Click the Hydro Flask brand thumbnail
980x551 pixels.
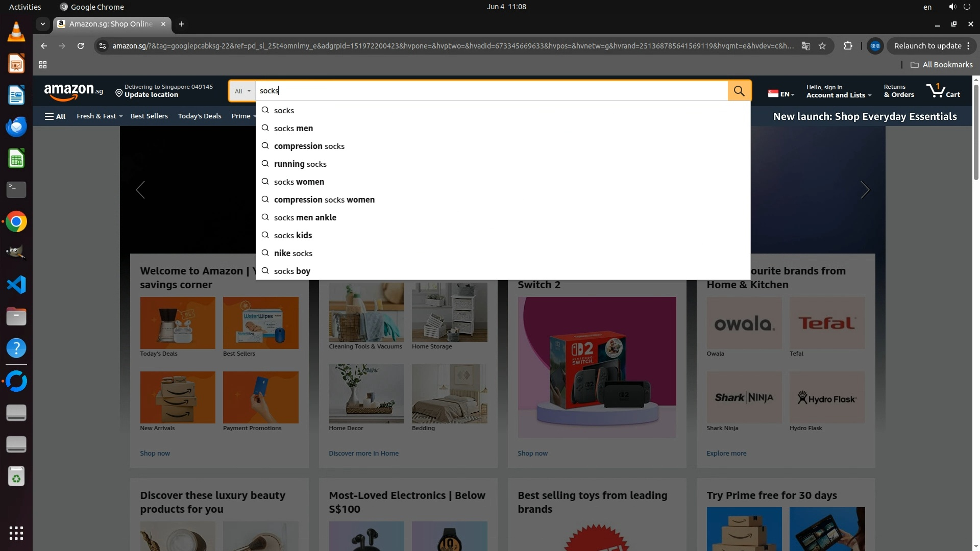(827, 397)
